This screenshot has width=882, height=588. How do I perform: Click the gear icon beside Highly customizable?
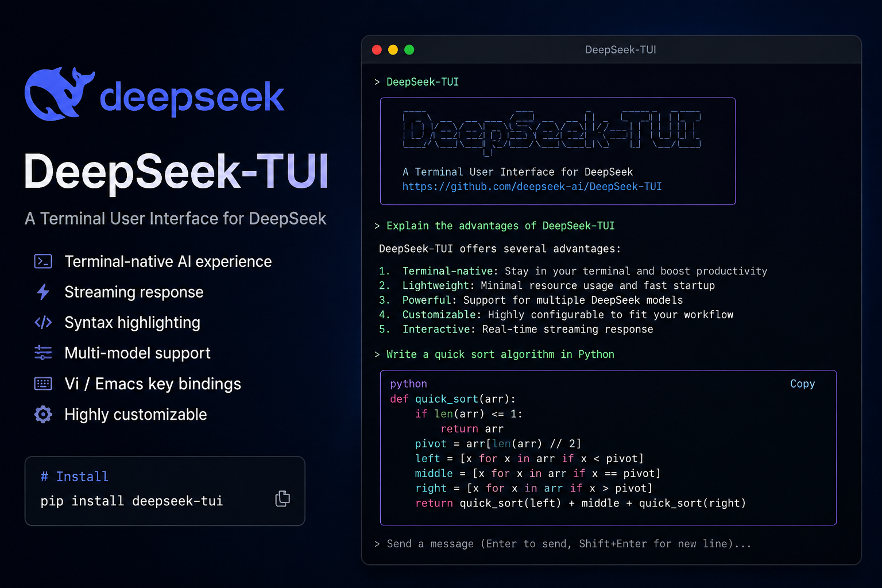(x=43, y=414)
